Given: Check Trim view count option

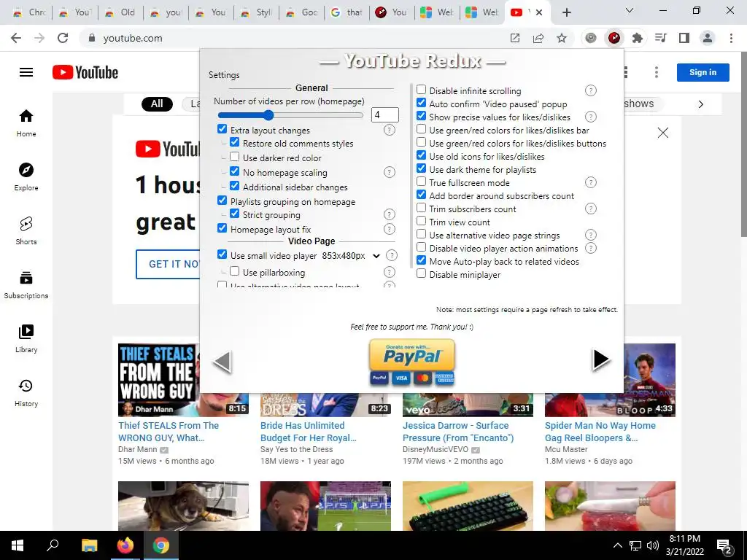Looking at the screenshot, I should tap(421, 221).
